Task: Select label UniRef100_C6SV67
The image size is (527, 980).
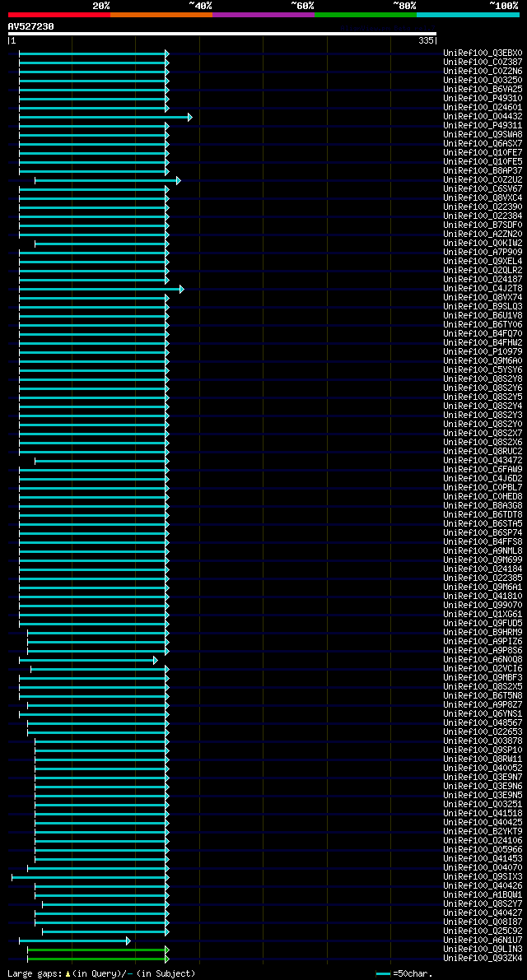Action: pos(483,189)
